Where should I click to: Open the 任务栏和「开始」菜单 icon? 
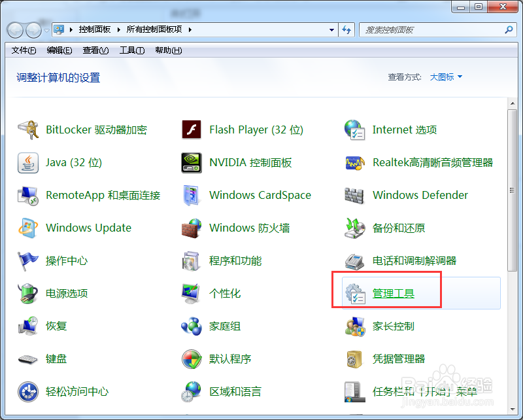pyautogui.click(x=354, y=392)
